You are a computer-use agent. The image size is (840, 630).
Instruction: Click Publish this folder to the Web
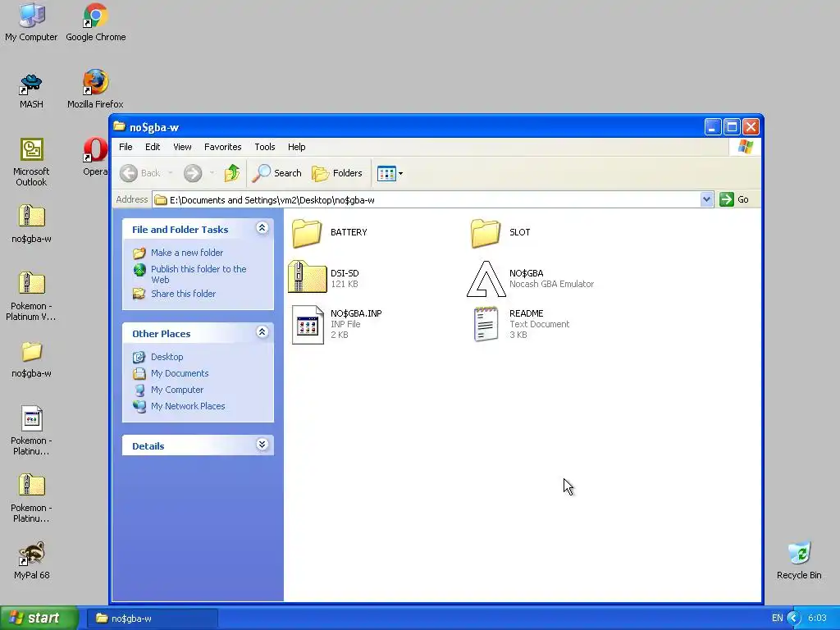[199, 274]
